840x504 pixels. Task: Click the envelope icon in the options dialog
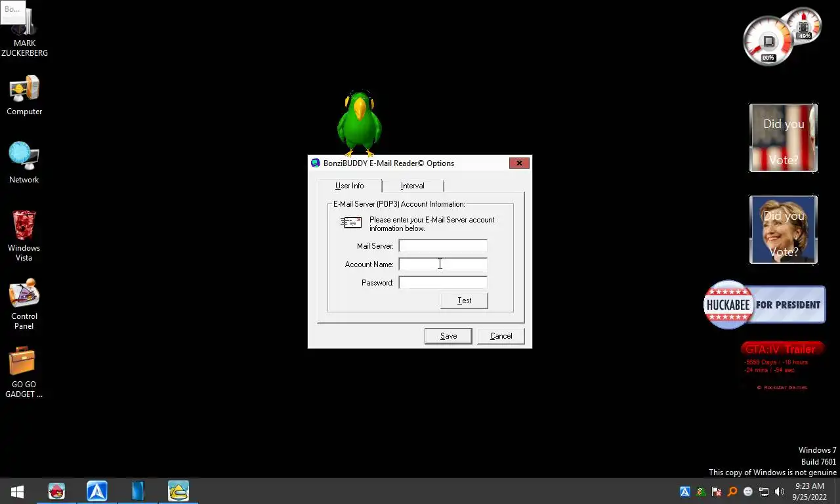click(x=351, y=223)
